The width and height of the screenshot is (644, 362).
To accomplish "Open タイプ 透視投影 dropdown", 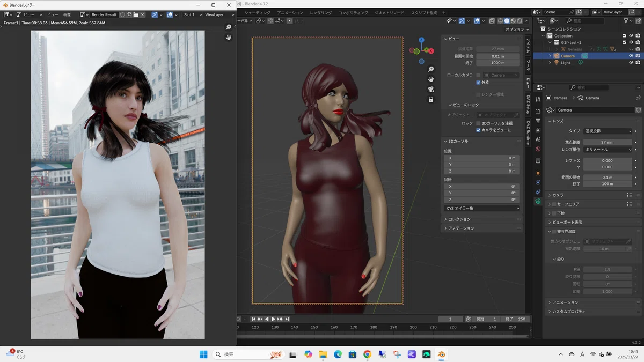I will [x=608, y=131].
